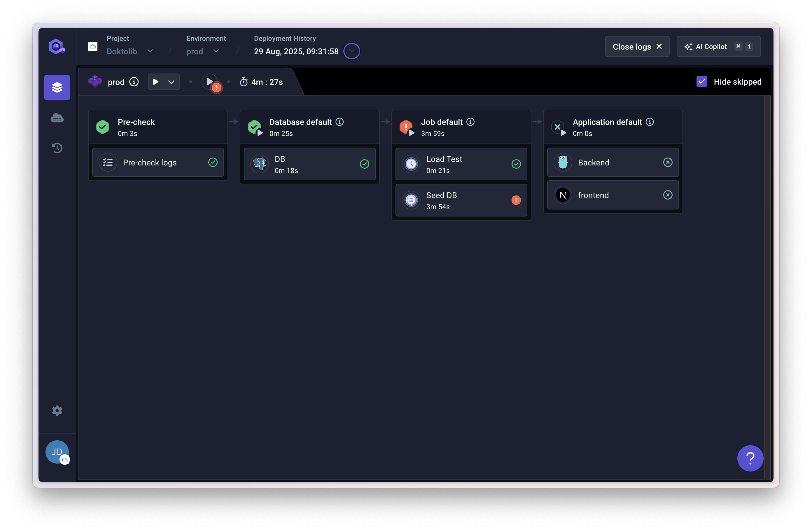Open the layers section in sidebar
The width and height of the screenshot is (812, 531).
[57, 87]
